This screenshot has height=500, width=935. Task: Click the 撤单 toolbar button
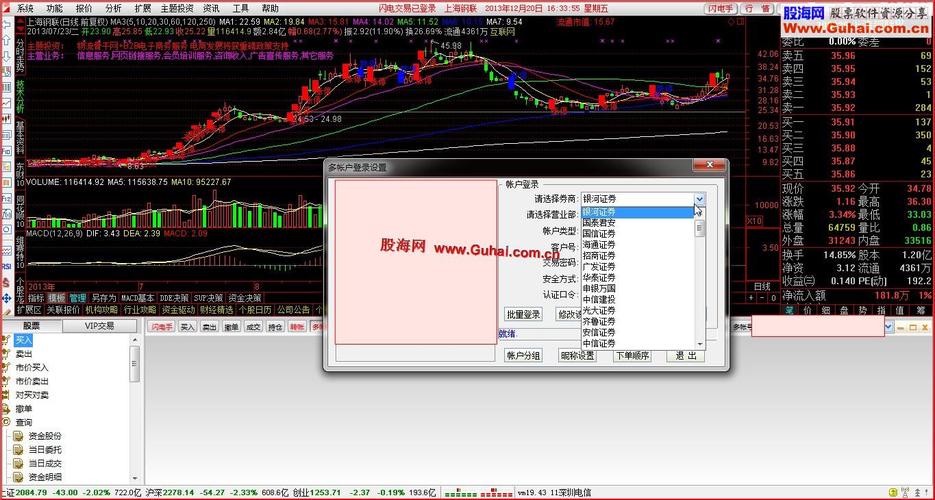(x=231, y=327)
